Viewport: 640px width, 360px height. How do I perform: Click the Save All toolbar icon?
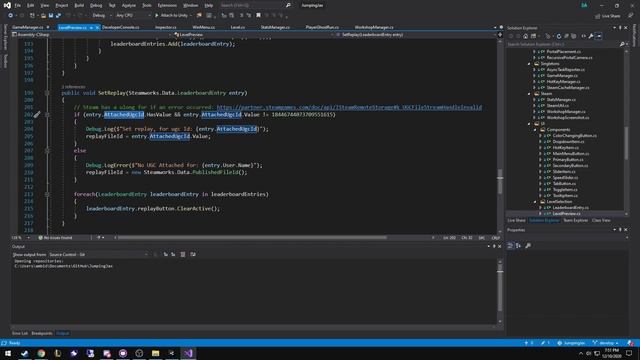coord(58,16)
